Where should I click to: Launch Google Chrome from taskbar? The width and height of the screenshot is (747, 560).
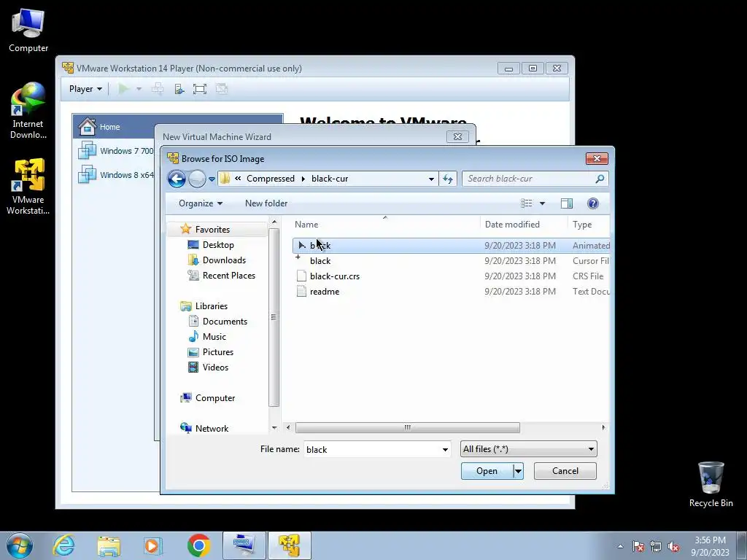[x=198, y=545]
